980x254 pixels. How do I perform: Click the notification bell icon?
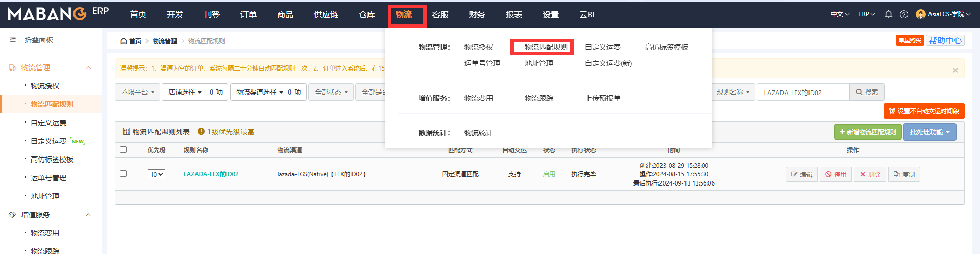coord(888,14)
